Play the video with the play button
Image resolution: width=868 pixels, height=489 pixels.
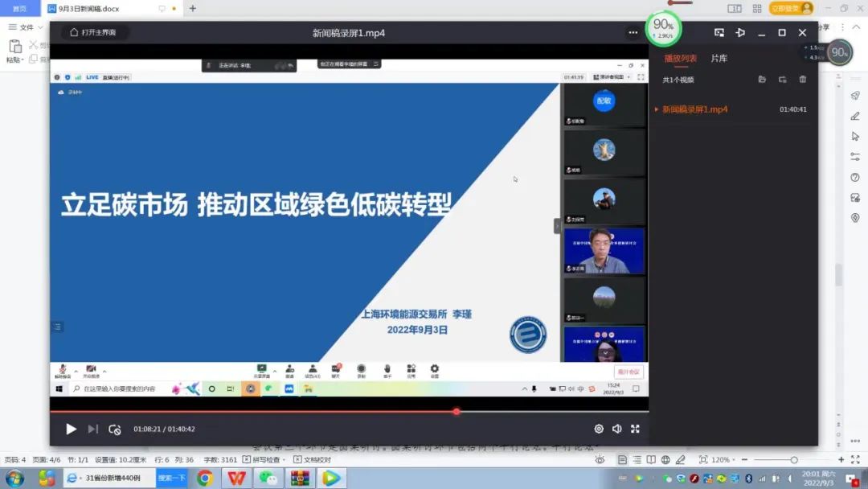(x=71, y=429)
